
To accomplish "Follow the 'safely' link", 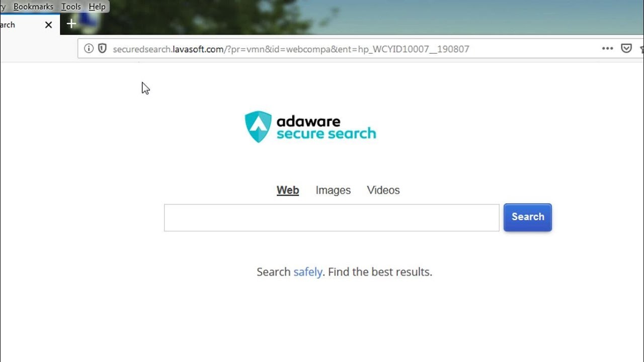I will [308, 272].
